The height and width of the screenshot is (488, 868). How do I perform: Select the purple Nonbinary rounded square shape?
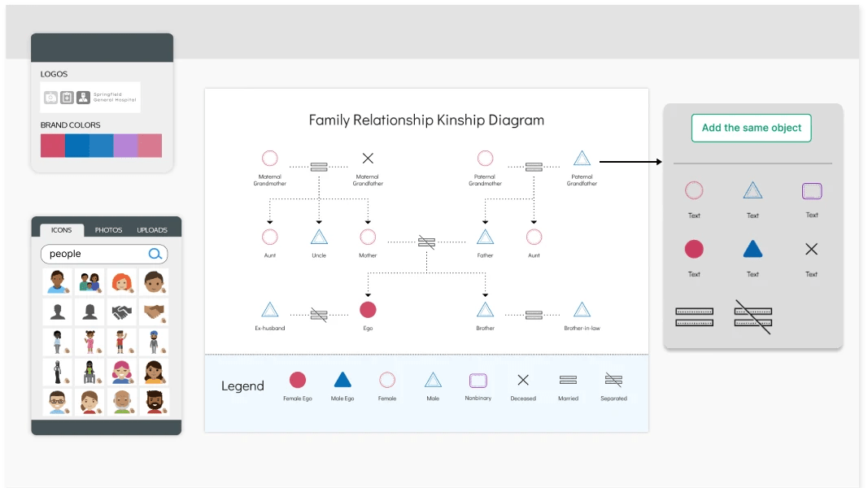pos(811,190)
